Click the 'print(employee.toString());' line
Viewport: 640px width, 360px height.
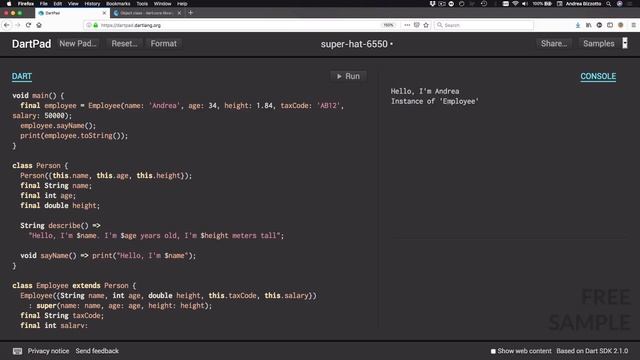point(74,136)
